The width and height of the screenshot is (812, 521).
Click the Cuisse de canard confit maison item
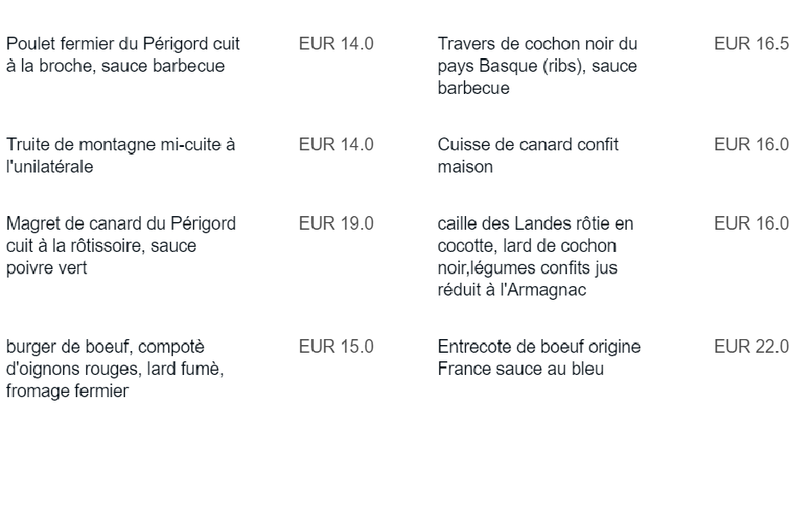(x=527, y=155)
